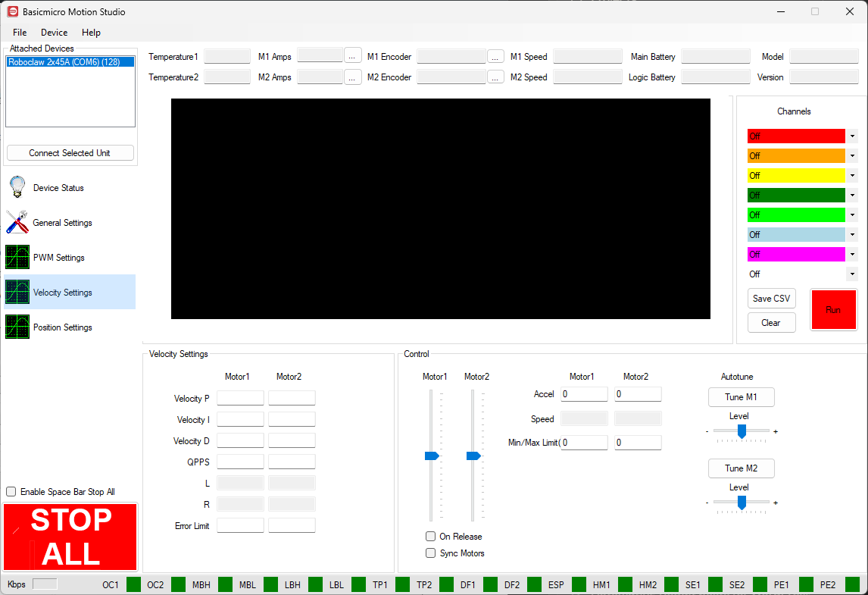The width and height of the screenshot is (868, 595).
Task: Open the Device menu
Action: tap(55, 32)
